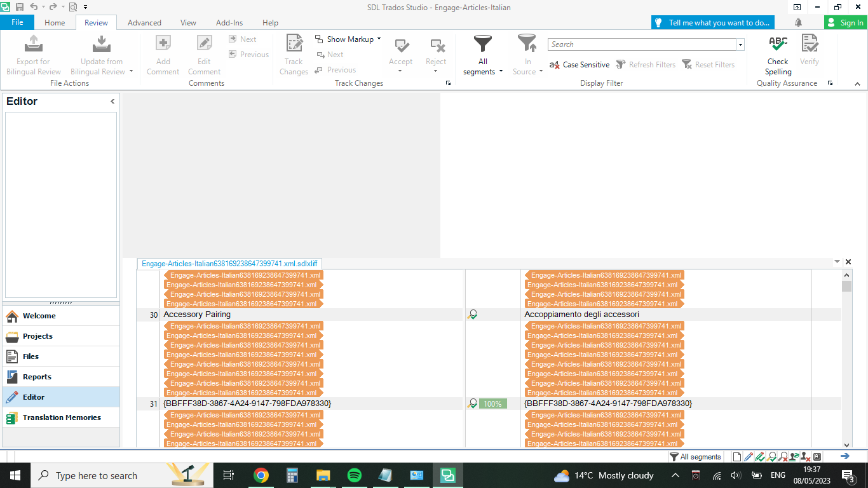This screenshot has height=488, width=868.
Task: Open the Spotify taskbar icon
Action: [x=355, y=475]
